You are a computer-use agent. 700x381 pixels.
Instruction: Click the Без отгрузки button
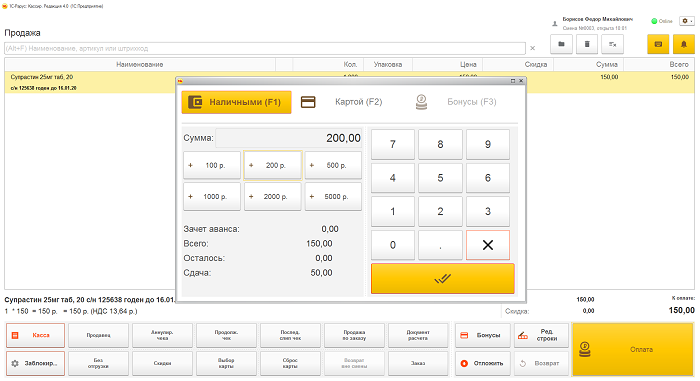99,364
